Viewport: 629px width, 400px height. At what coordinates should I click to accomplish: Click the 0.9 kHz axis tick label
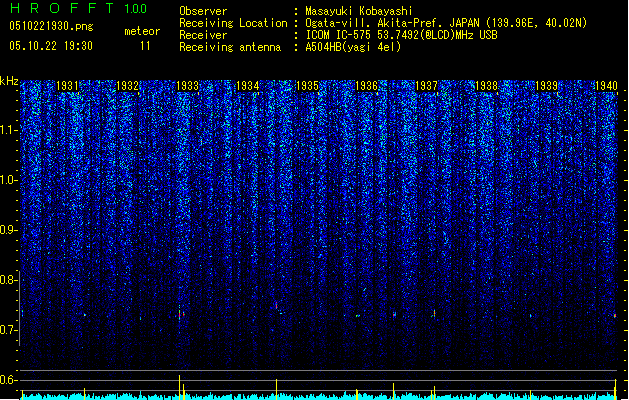(x=9, y=230)
